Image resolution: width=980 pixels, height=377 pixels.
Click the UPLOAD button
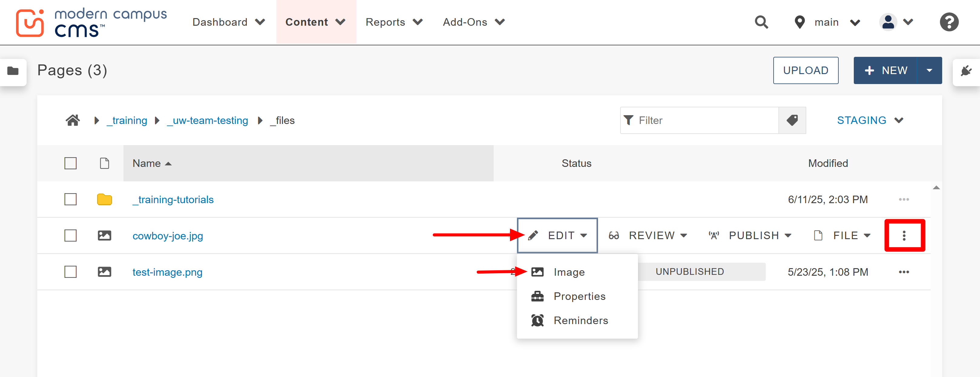pos(806,70)
